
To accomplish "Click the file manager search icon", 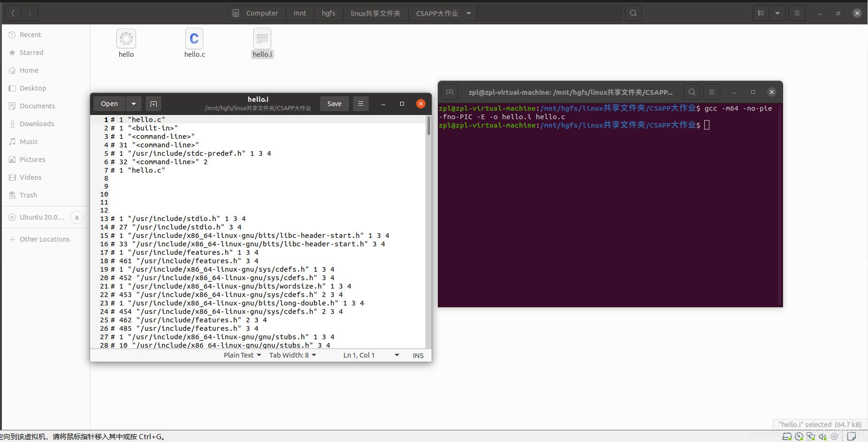I will pos(633,13).
